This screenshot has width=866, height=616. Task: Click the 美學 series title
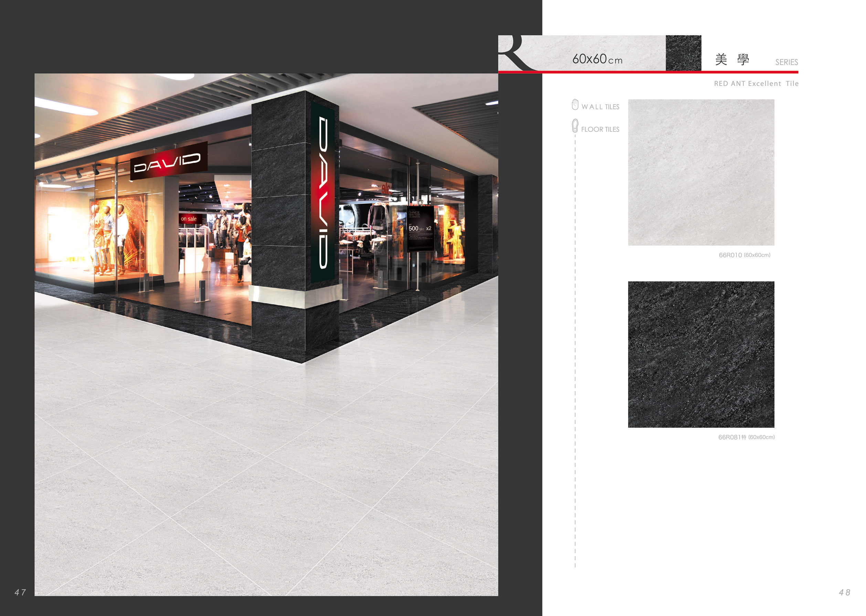732,60
